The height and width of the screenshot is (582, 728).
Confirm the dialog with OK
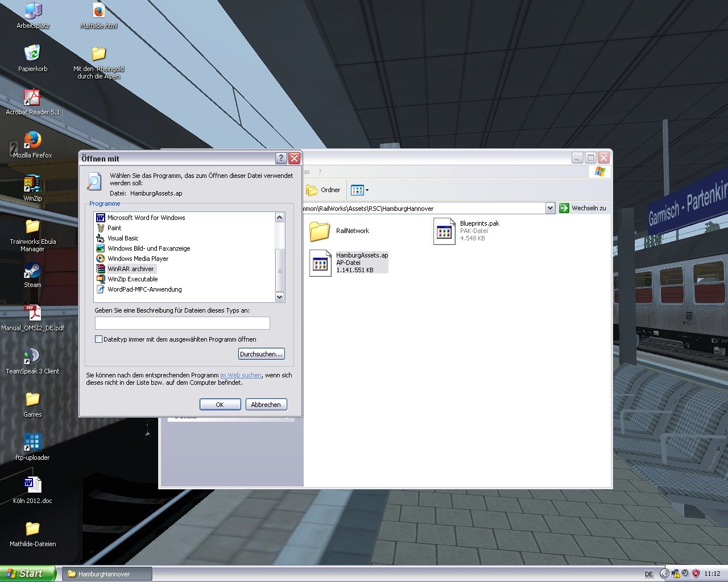(x=220, y=405)
